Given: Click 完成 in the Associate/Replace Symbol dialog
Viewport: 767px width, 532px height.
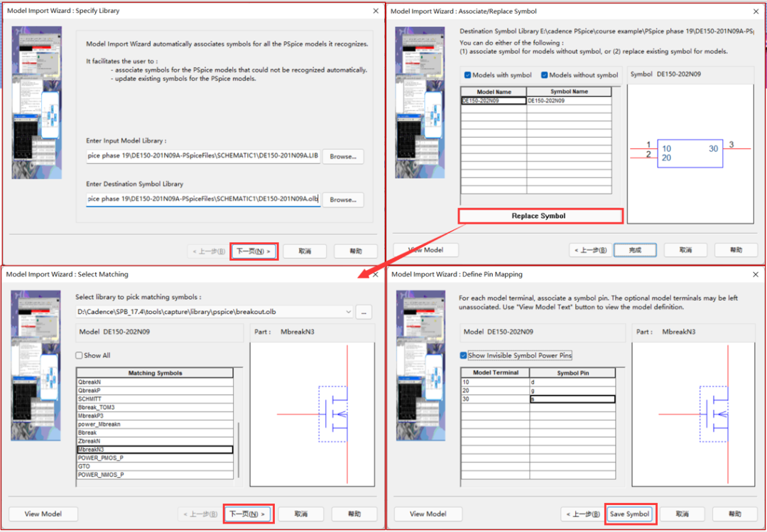Looking at the screenshot, I should (x=635, y=250).
